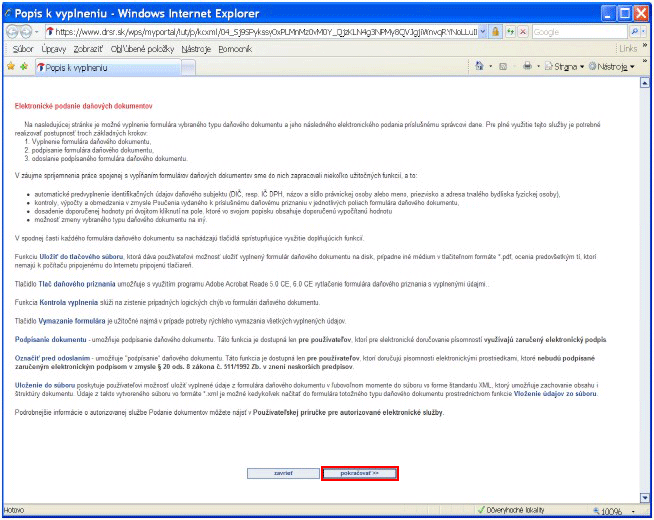The image size is (654, 520).
Task: Open the Úpravy menu
Action: click(x=53, y=49)
